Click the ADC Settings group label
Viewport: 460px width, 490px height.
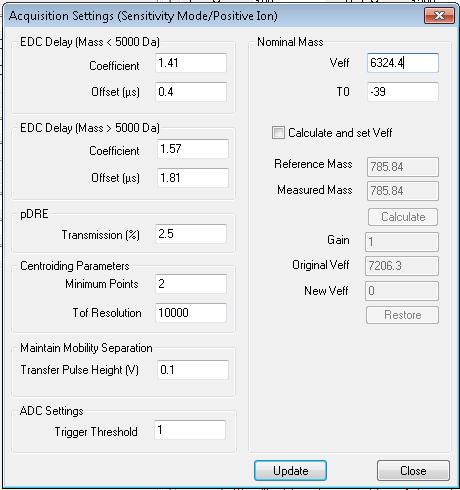click(52, 411)
